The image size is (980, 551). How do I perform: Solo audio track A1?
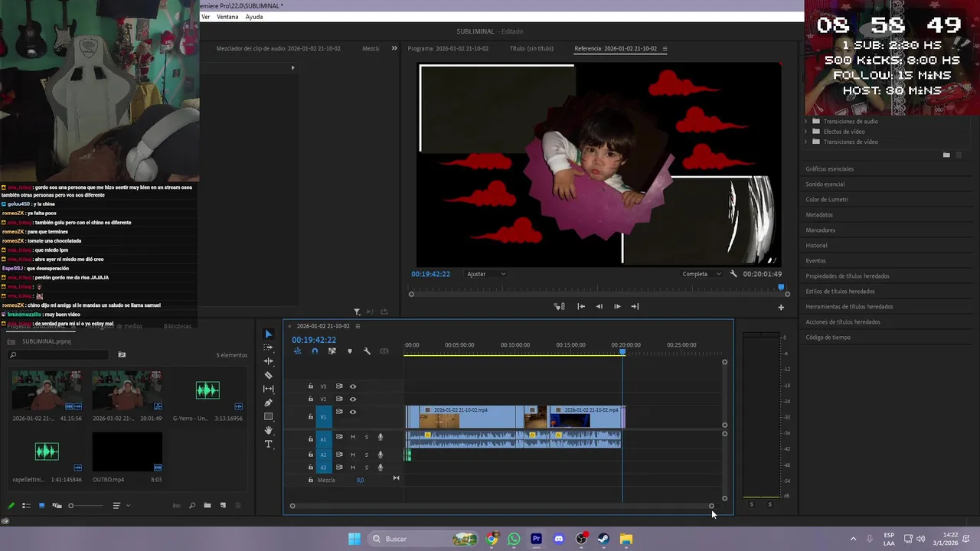point(367,437)
